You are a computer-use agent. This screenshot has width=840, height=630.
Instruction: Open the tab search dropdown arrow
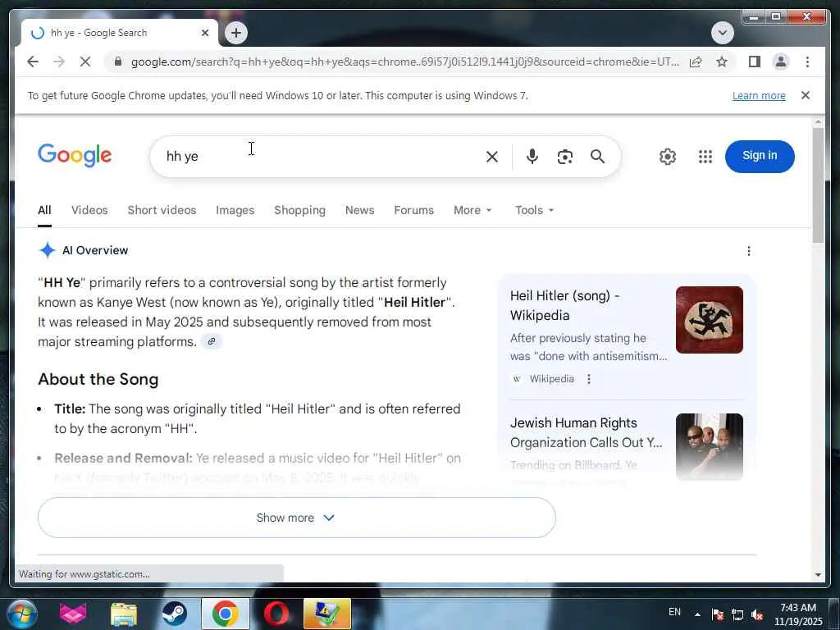tap(722, 33)
